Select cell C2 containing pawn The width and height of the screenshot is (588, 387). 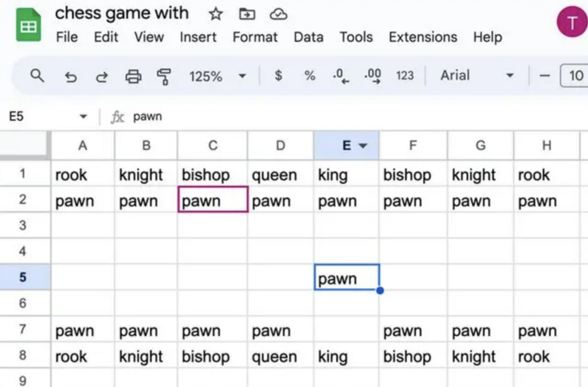click(213, 200)
